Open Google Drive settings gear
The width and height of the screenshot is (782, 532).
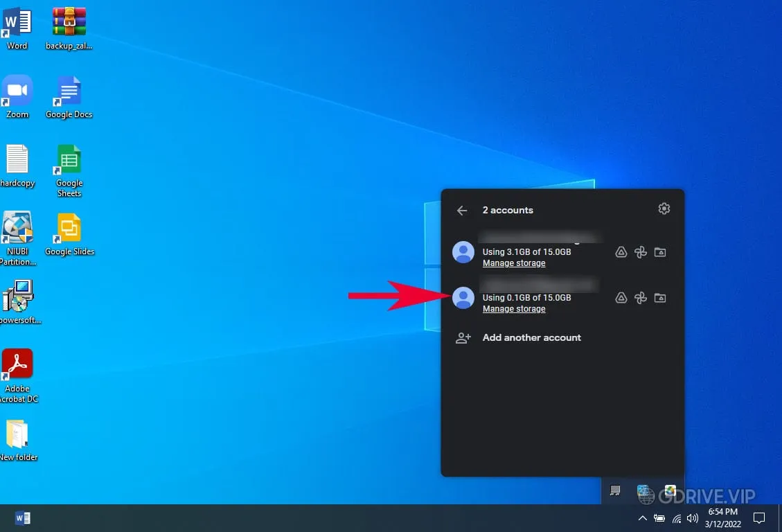coord(664,209)
